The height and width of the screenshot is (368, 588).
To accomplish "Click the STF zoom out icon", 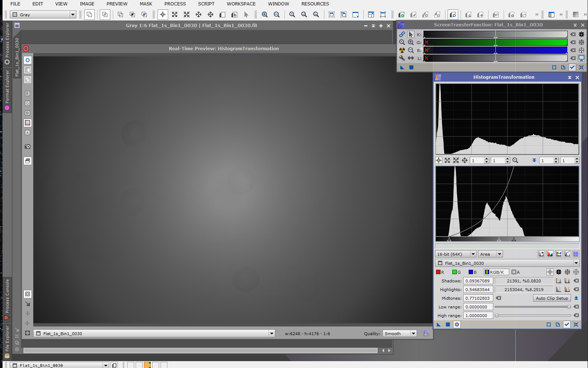I will [x=411, y=50].
